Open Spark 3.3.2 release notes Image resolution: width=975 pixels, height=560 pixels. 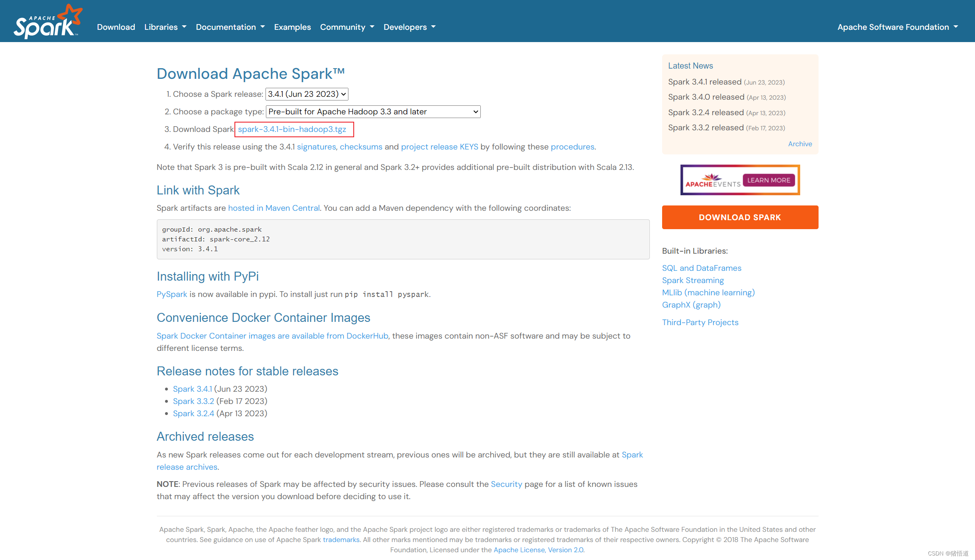click(193, 402)
